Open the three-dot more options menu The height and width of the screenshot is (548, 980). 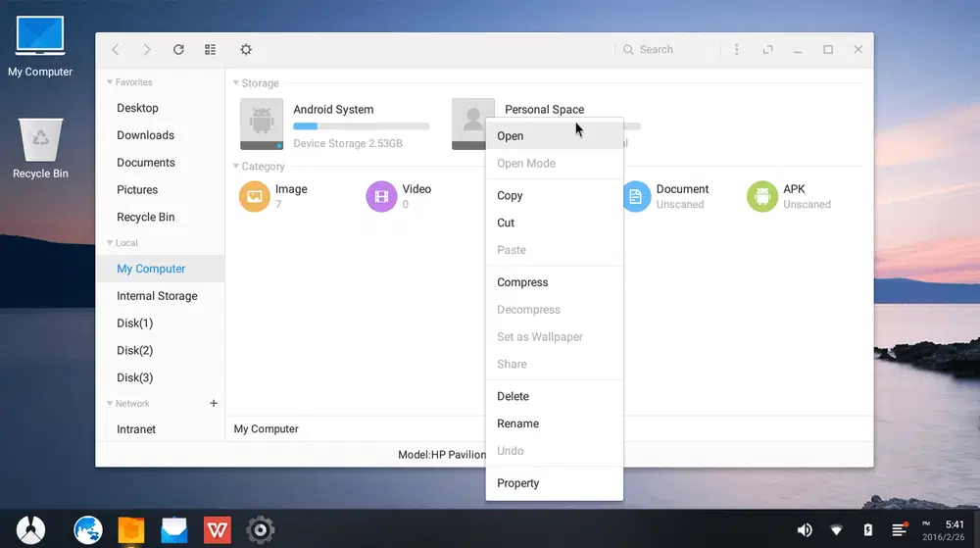click(736, 49)
